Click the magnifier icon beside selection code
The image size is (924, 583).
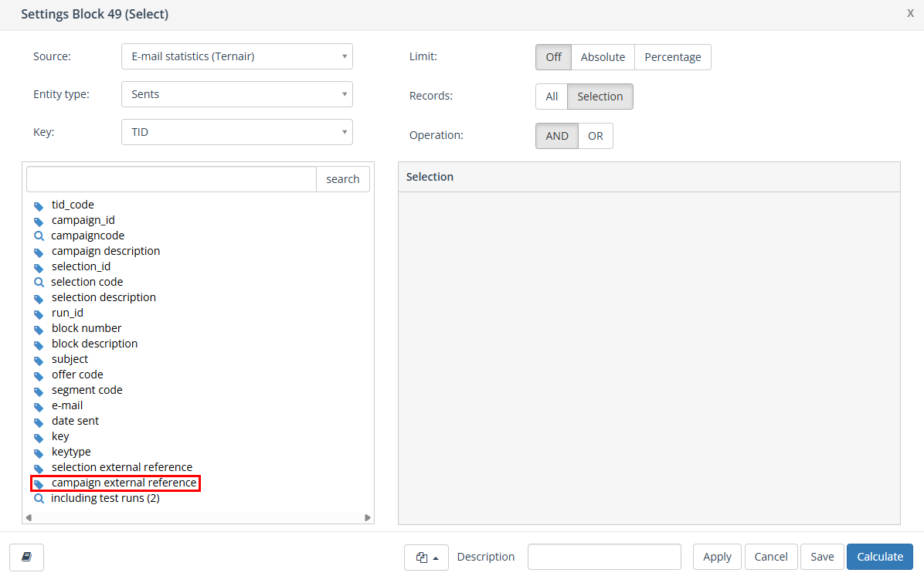click(39, 283)
